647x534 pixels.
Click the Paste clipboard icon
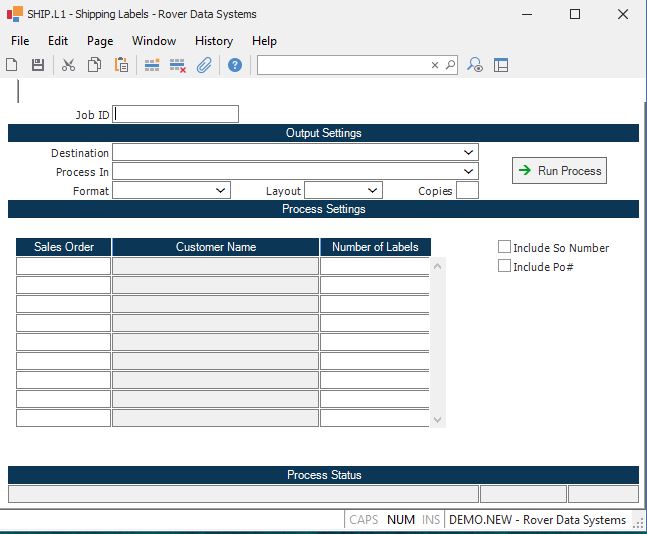[121, 65]
